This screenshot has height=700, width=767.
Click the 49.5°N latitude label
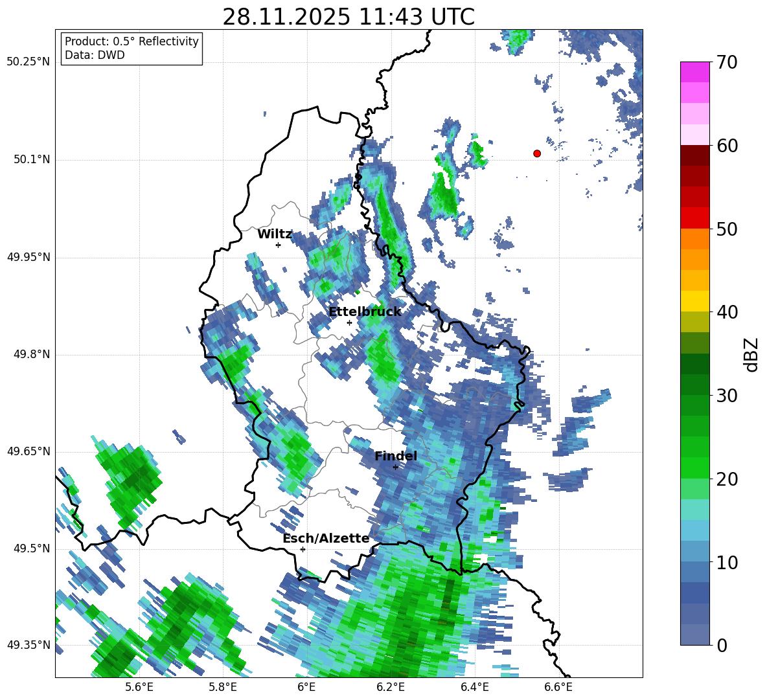click(x=31, y=548)
